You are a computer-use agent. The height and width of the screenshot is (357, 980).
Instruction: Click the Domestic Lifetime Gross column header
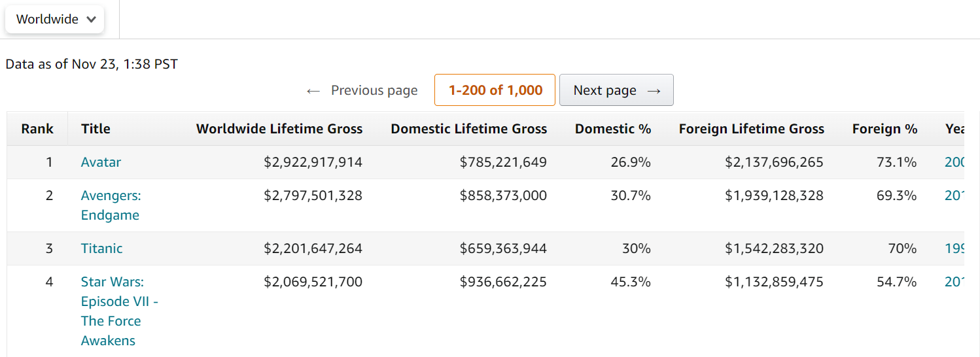point(469,129)
